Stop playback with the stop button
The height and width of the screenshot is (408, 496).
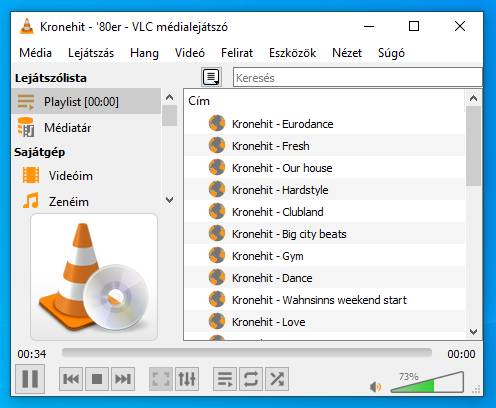[97, 379]
